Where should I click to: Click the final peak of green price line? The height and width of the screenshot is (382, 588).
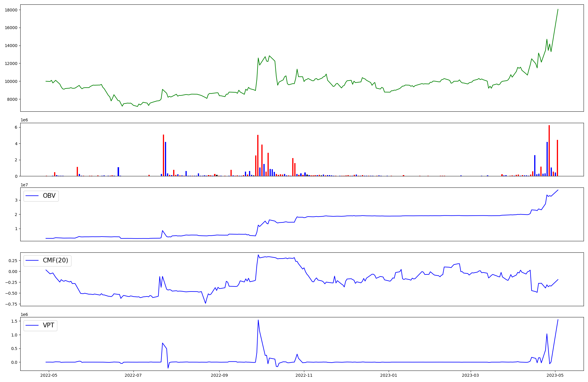click(x=558, y=9)
